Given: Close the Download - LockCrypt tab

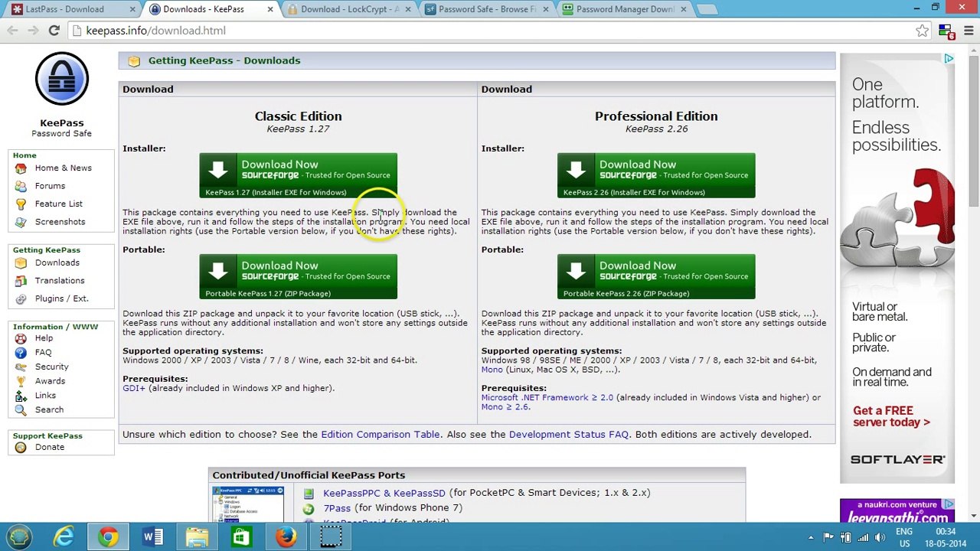Looking at the screenshot, I should [x=407, y=9].
